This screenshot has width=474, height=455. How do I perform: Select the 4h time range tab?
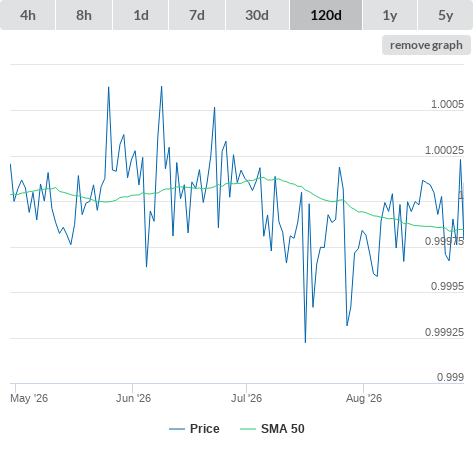pyautogui.click(x=28, y=15)
